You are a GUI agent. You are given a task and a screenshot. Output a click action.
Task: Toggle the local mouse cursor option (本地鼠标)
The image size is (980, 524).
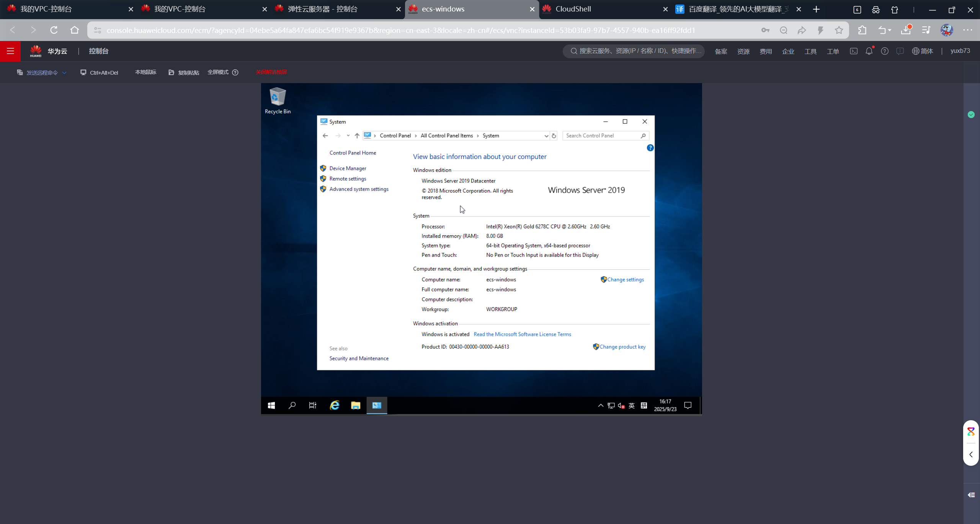click(145, 72)
